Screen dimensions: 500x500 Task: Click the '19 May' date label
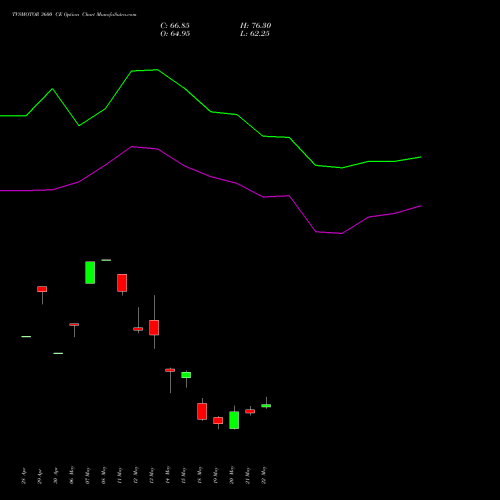point(216,475)
